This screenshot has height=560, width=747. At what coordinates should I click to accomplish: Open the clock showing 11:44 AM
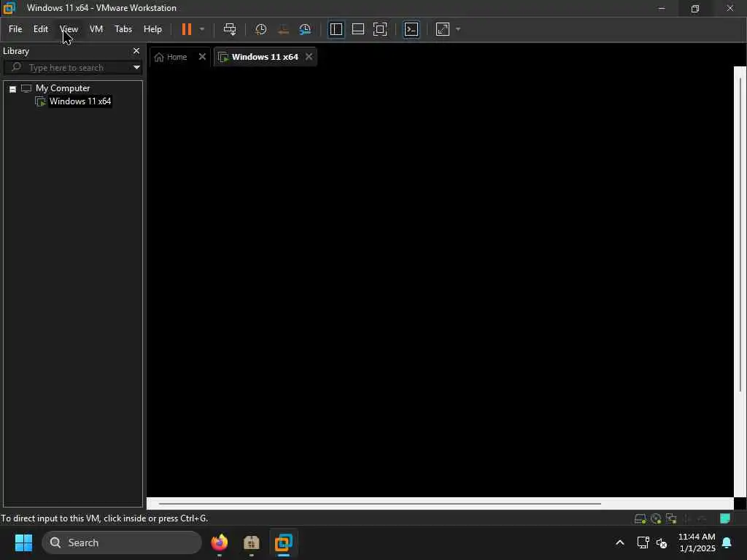697,542
